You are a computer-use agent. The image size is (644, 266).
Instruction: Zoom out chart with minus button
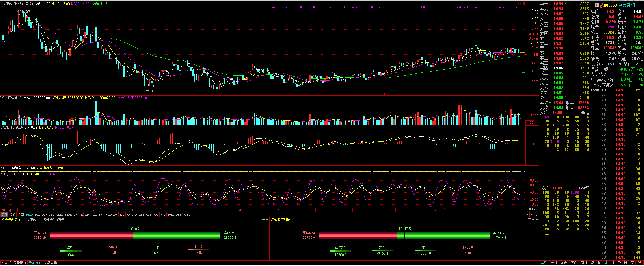pyautogui.click(x=532, y=215)
